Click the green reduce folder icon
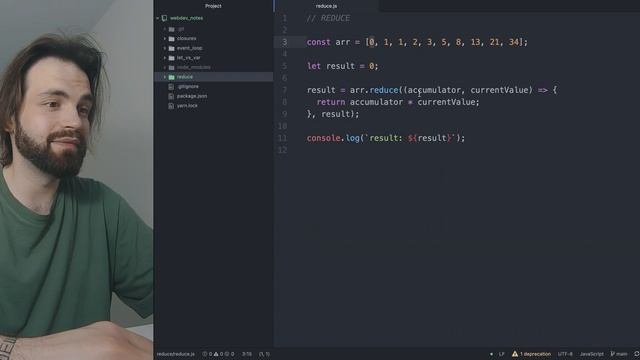Screen dimensions: 640x360 [171, 77]
